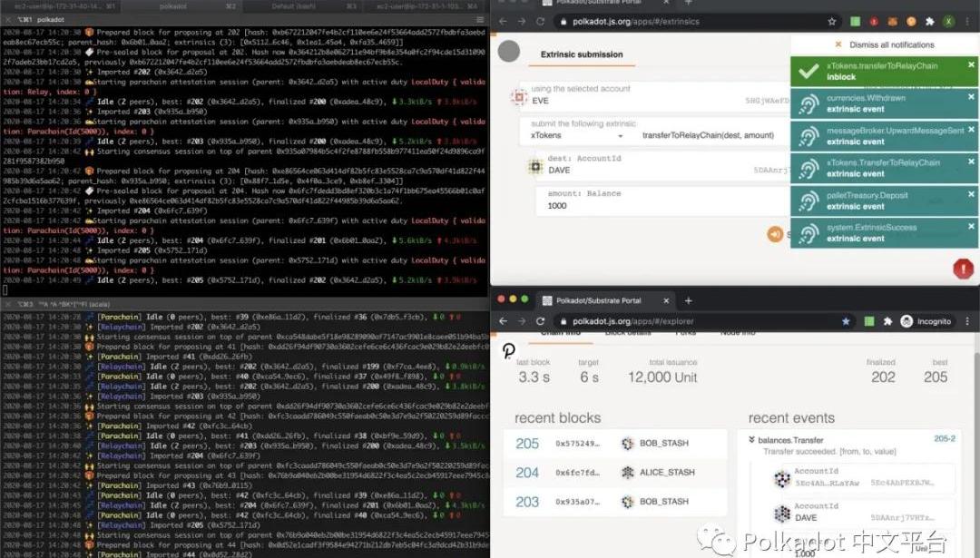Open recent block 203

[527, 502]
